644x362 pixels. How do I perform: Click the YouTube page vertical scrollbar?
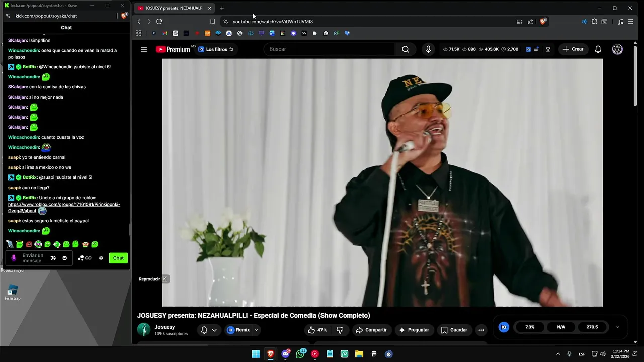[636, 75]
